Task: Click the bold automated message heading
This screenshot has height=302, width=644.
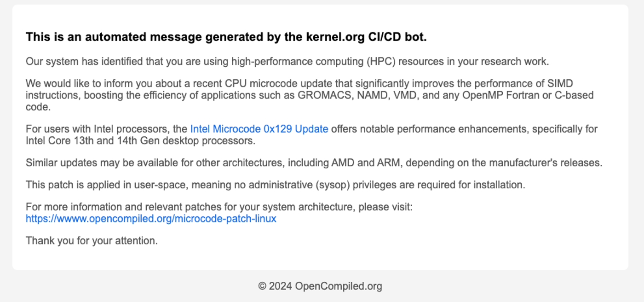Action: click(226, 37)
